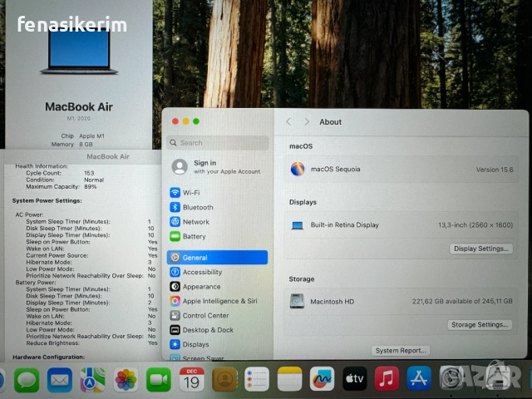The width and height of the screenshot is (532, 399).
Task: Click MacBook Air laptop image
Action: coord(79,51)
